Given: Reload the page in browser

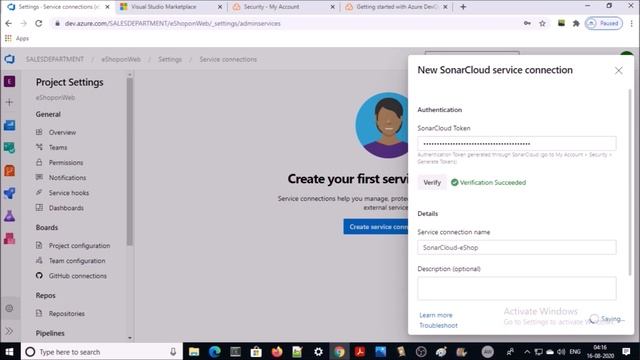Looking at the screenshot, I should point(39,24).
